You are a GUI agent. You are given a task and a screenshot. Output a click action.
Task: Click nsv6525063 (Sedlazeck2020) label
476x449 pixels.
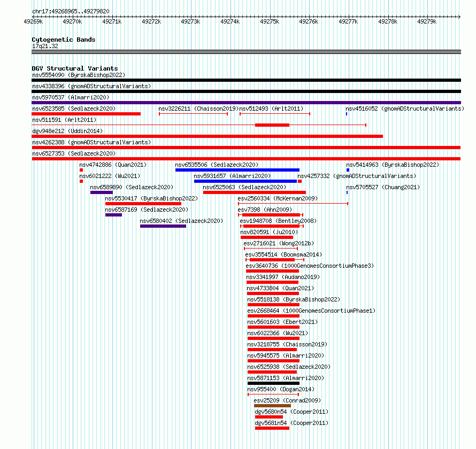244,187
